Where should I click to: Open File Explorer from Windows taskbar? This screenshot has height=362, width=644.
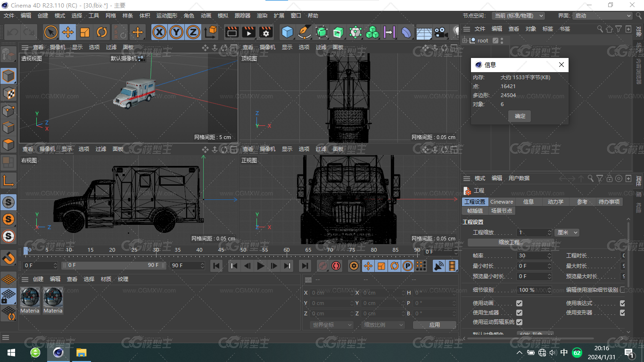(82, 353)
